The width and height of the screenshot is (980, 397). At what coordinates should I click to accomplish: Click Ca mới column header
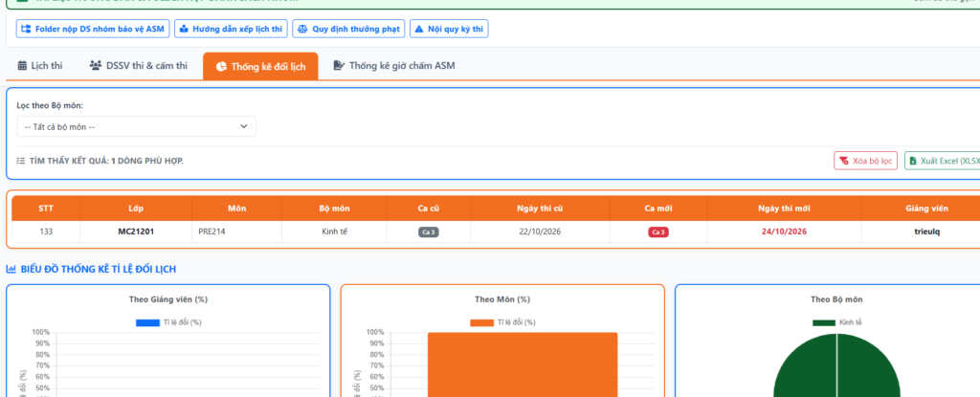658,209
